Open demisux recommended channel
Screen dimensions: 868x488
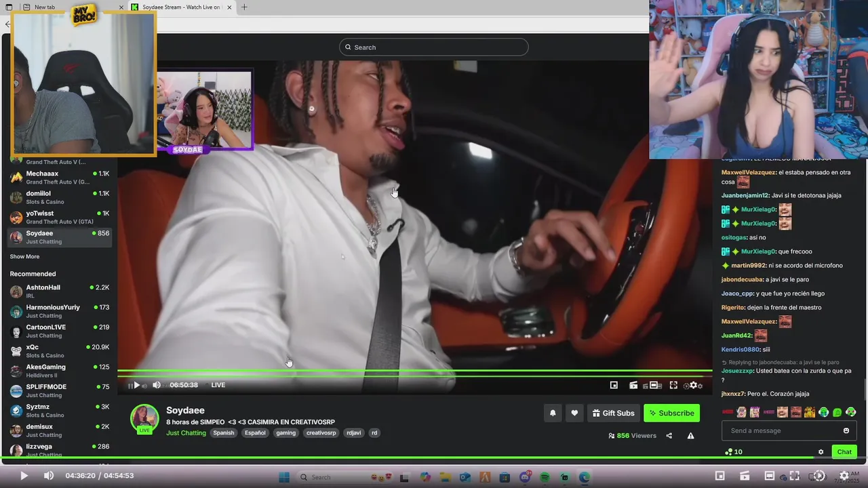pos(59,430)
